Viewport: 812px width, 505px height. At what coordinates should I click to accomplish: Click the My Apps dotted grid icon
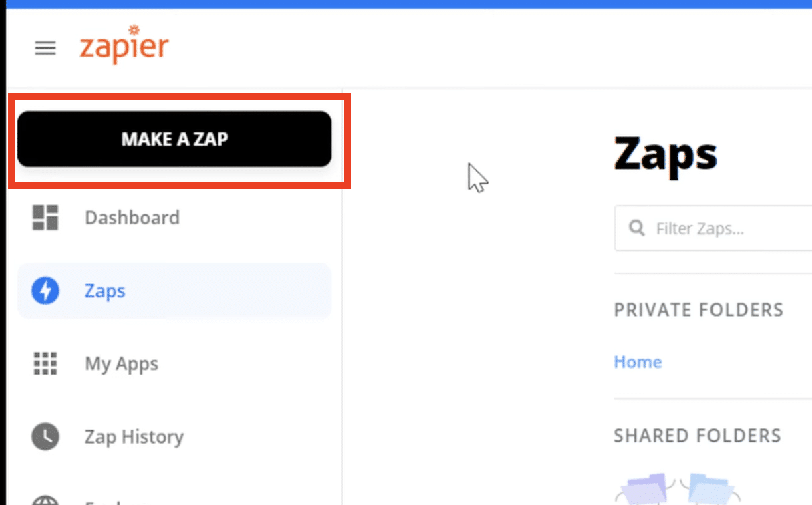tap(45, 364)
